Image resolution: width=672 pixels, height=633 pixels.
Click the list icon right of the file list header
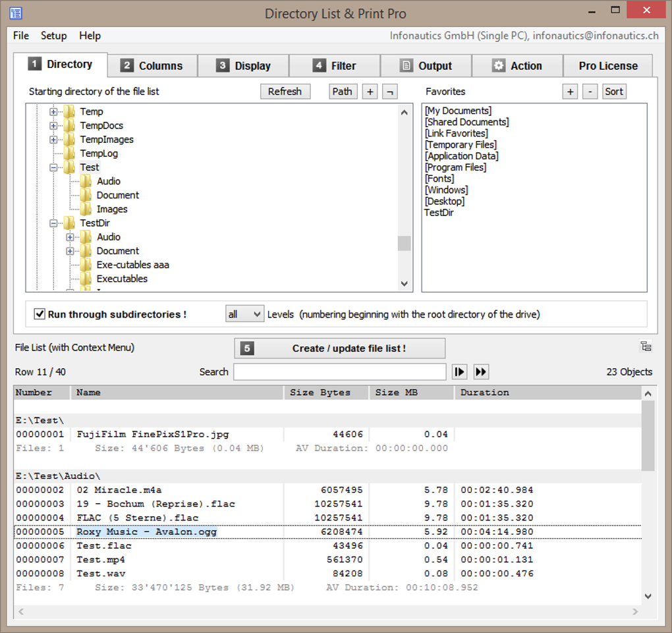646,345
